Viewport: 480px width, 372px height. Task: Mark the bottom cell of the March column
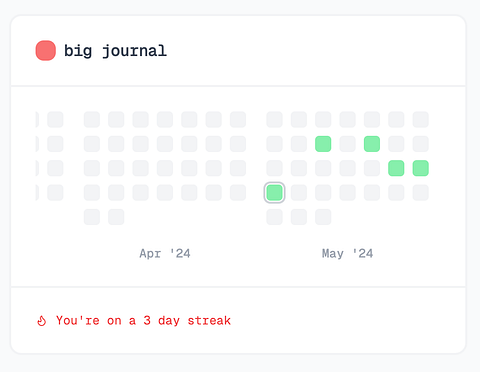(55, 193)
